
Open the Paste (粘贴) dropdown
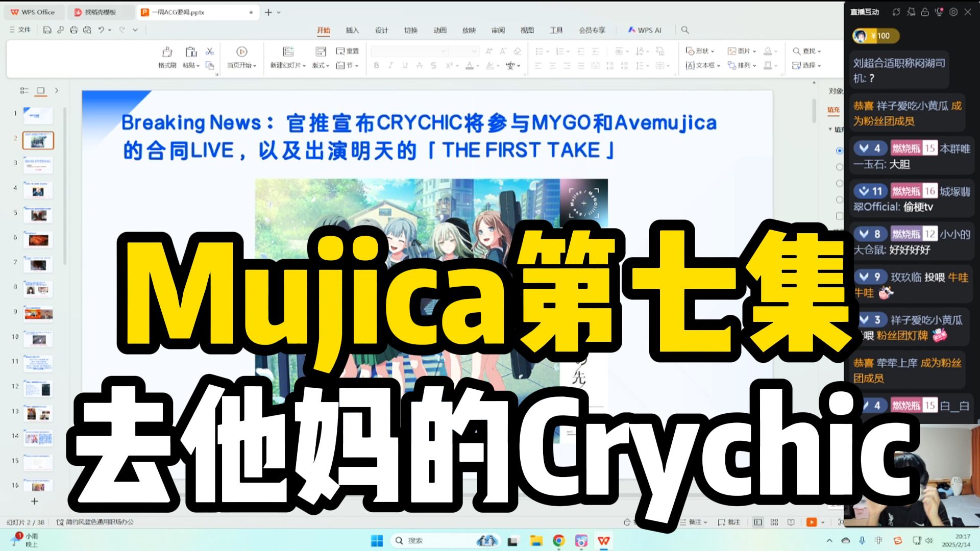click(191, 65)
